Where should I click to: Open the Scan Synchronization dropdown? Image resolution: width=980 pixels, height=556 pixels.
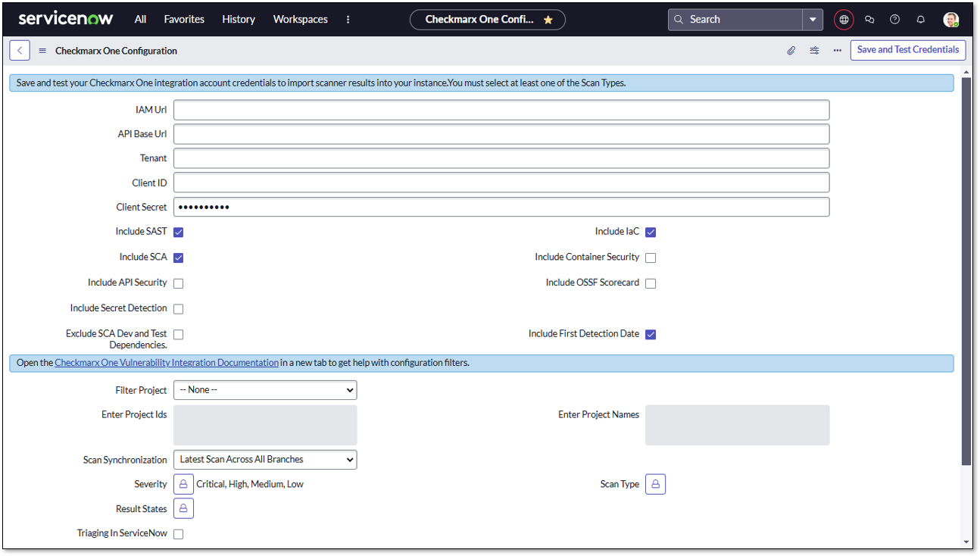[x=265, y=460]
